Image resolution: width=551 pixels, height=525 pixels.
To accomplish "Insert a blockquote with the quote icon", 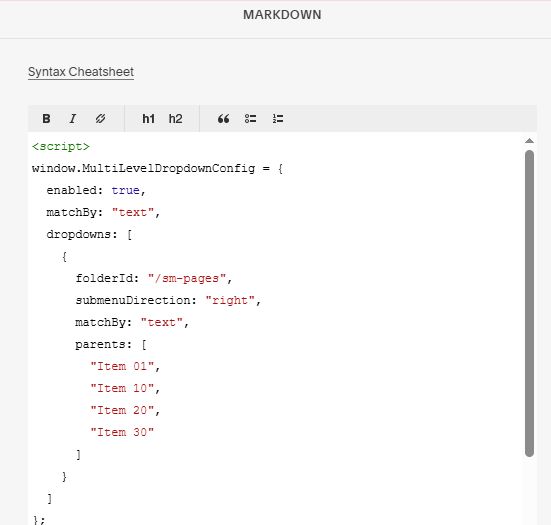I will tap(223, 119).
